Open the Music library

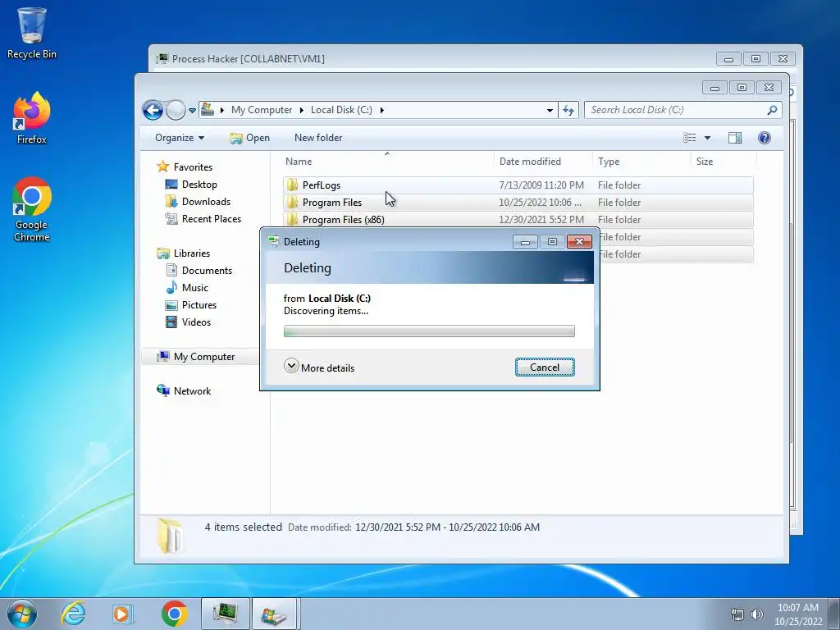tap(187, 288)
